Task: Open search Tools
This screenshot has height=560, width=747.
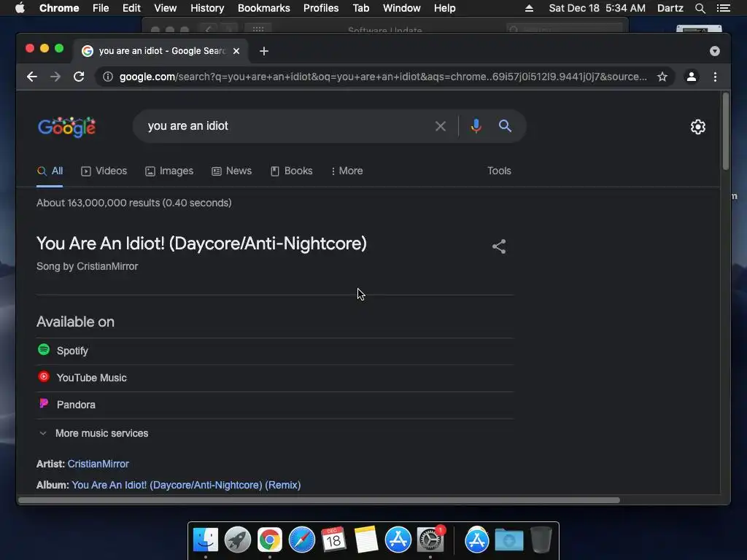Action: click(499, 171)
